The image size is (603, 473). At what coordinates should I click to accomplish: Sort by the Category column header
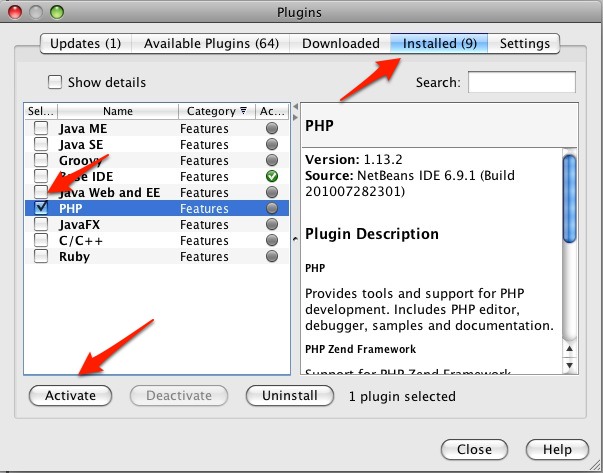click(217, 111)
